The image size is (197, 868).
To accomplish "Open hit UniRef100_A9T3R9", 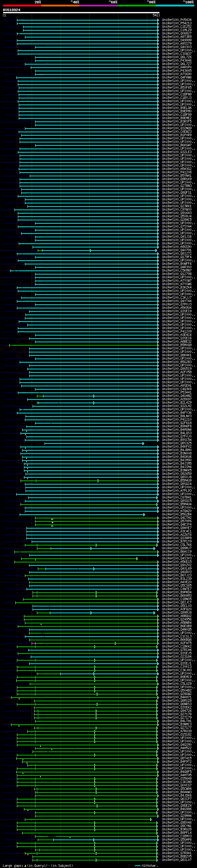I will [x=177, y=37].
